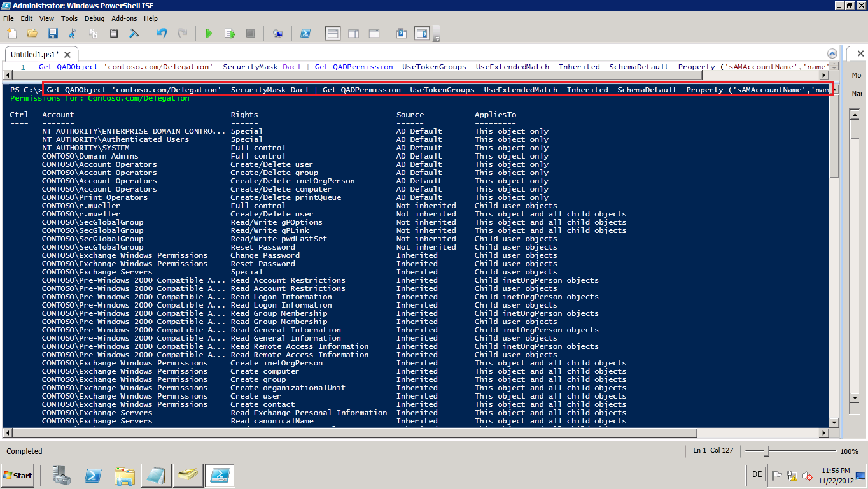
Task: Open Server Manager from the taskbar
Action: (x=62, y=475)
